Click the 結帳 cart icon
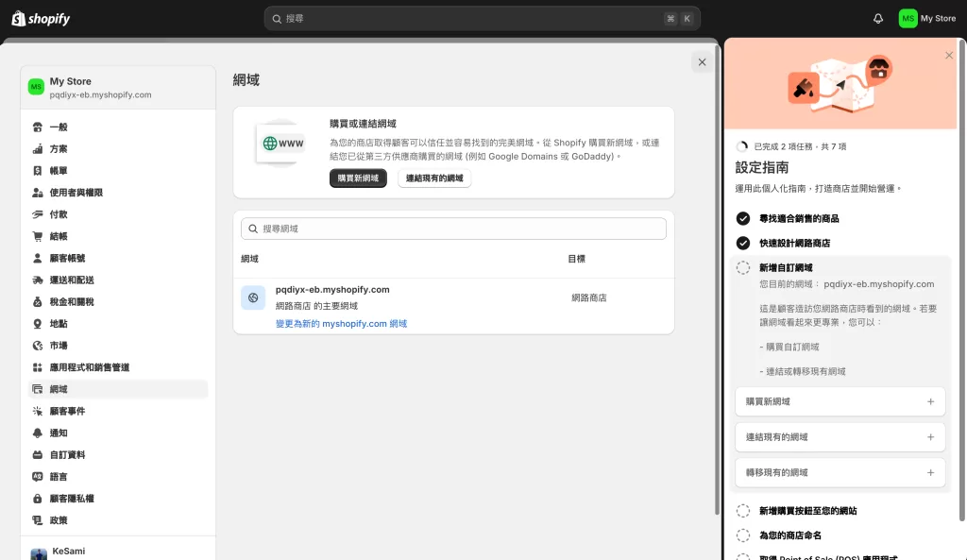This screenshot has height=560, width=967. click(38, 236)
